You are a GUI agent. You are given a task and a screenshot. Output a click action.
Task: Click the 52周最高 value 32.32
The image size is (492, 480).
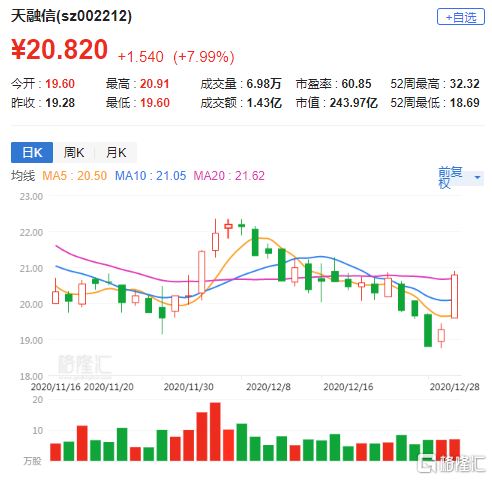click(464, 84)
